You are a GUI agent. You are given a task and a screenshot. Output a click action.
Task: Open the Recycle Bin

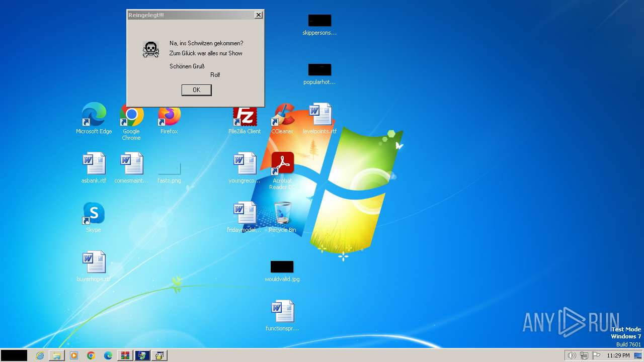[282, 217]
